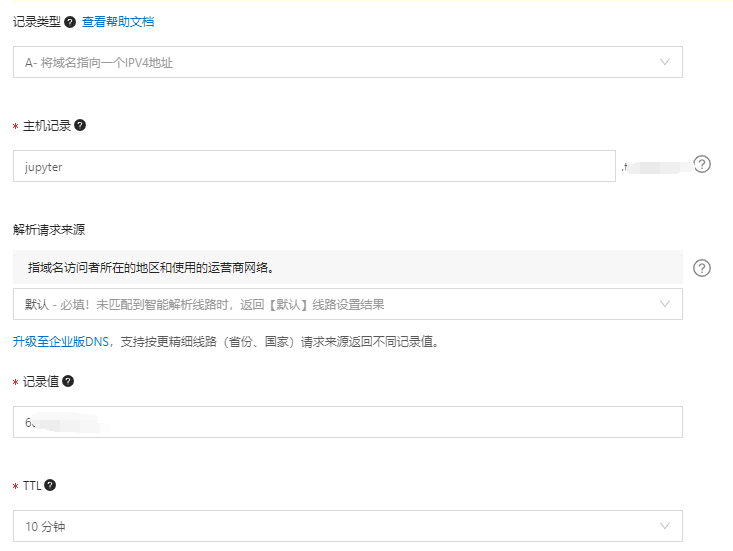Click the grey hint banner starting 指域名访问者
733x551 pixels.
point(347,267)
